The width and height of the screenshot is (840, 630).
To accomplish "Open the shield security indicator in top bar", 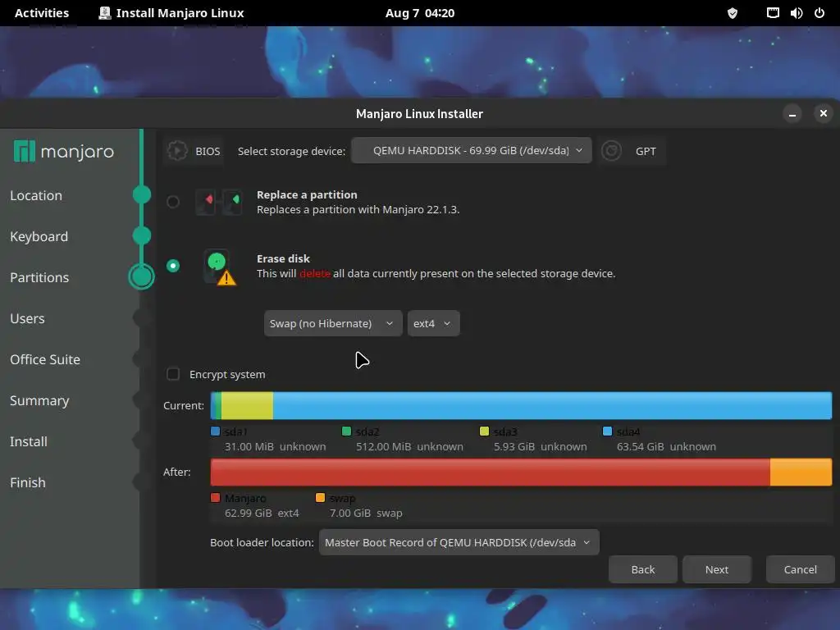I will 733,13.
